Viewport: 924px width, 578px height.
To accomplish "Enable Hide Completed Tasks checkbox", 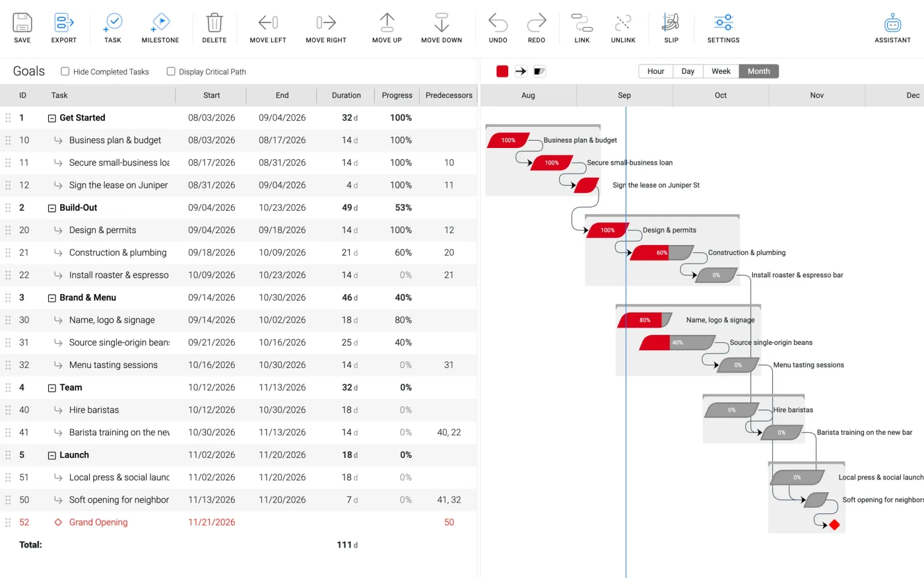I will coord(65,71).
